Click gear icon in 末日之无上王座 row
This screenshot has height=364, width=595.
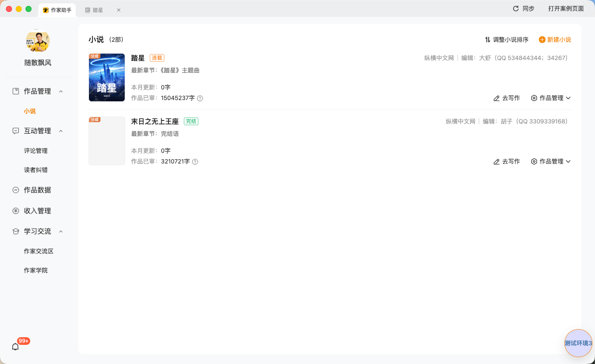click(x=534, y=161)
